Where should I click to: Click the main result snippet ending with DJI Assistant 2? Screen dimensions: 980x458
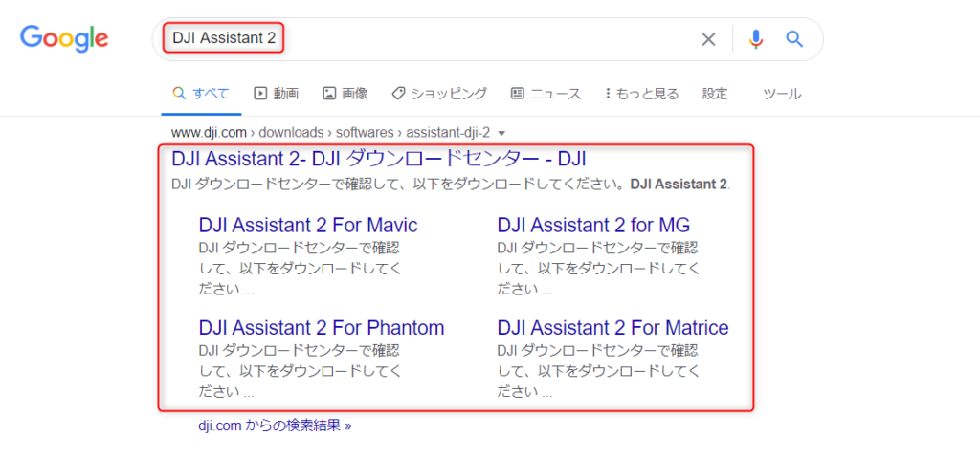(x=451, y=185)
